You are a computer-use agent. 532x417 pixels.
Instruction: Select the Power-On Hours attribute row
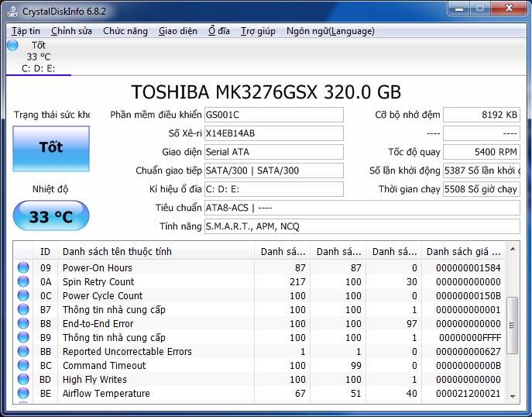click(x=259, y=267)
